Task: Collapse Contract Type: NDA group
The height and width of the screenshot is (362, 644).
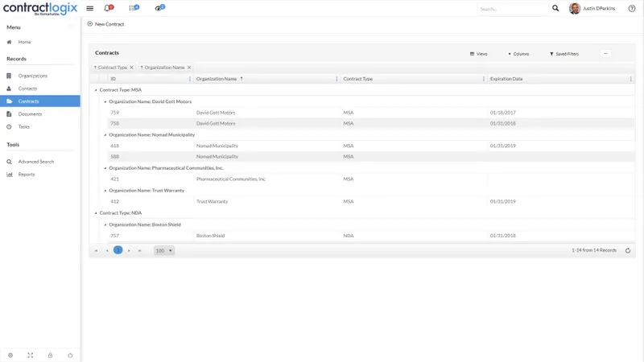Action: (96, 213)
